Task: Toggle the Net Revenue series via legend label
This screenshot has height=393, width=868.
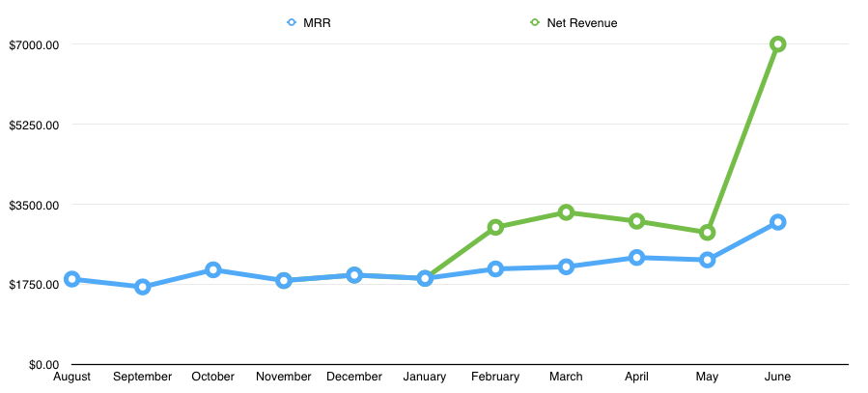Action: pyautogui.click(x=581, y=22)
